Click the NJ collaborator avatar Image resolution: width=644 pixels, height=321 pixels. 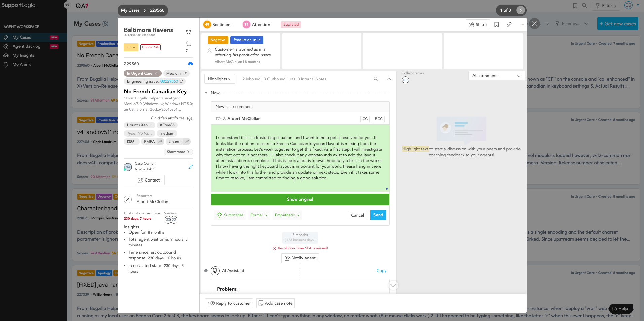point(405,80)
